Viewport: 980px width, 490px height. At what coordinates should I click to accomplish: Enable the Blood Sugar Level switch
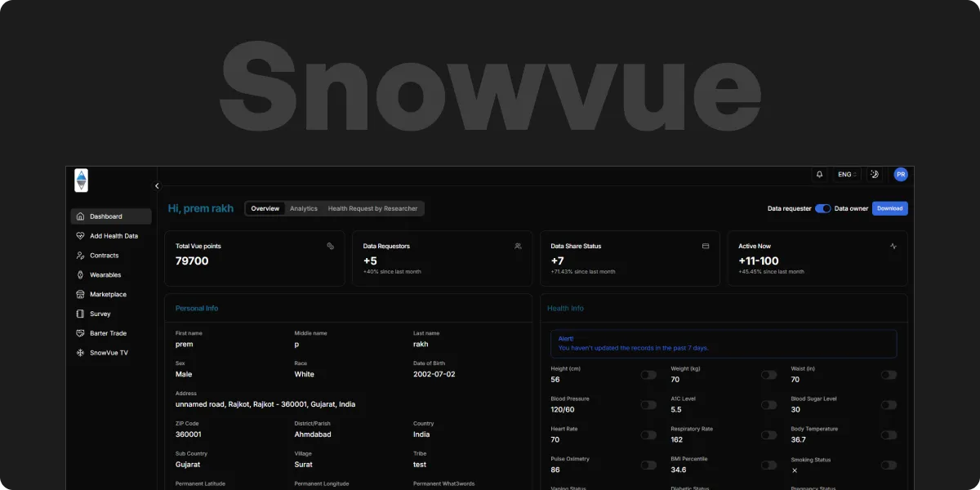click(889, 405)
